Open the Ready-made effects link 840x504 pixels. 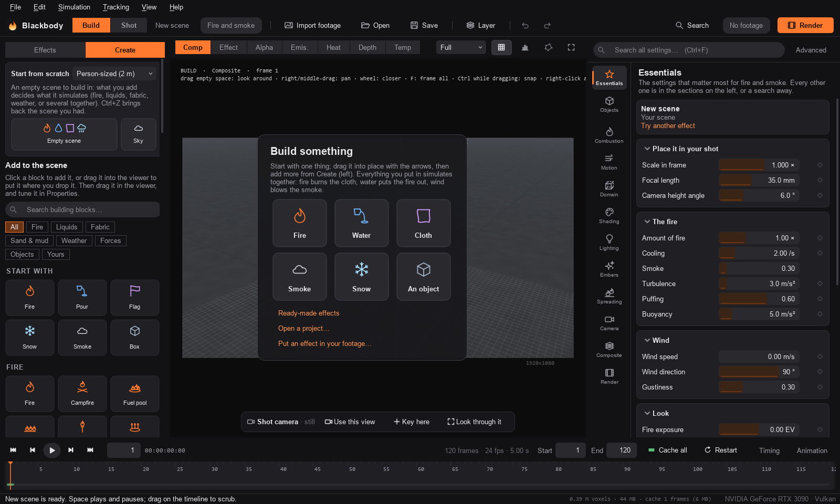309,313
